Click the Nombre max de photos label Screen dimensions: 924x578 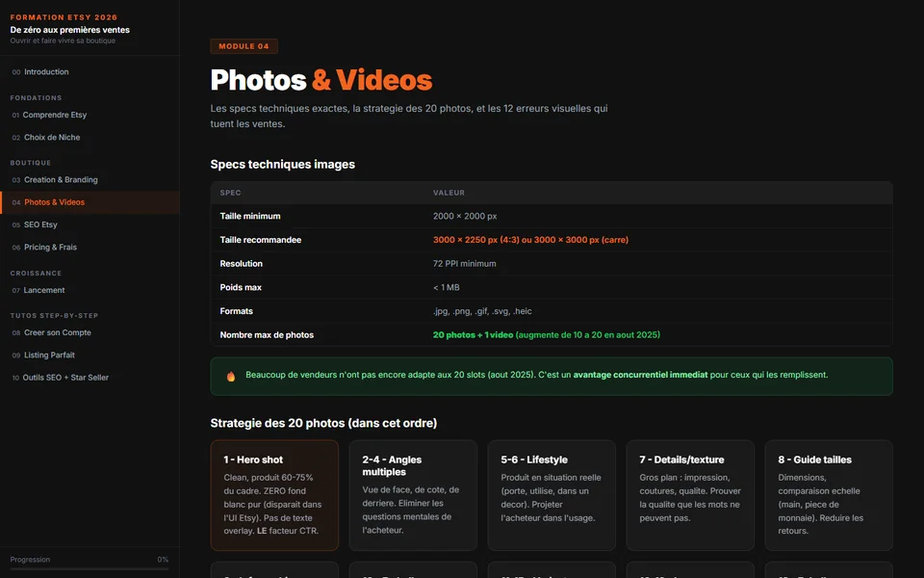click(267, 334)
